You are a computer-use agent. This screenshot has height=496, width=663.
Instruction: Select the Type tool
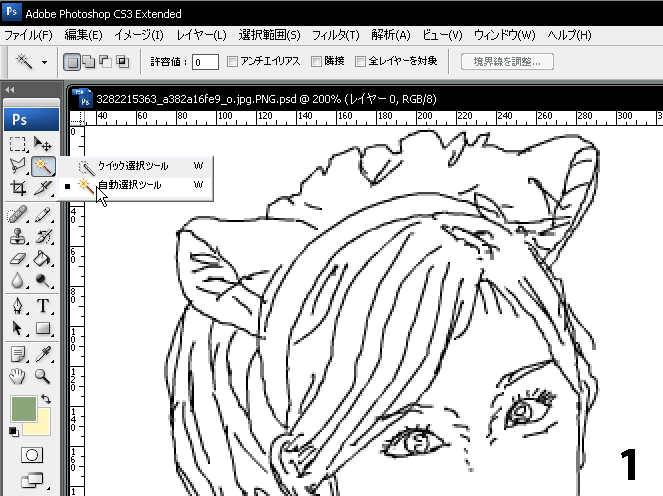click(x=43, y=306)
